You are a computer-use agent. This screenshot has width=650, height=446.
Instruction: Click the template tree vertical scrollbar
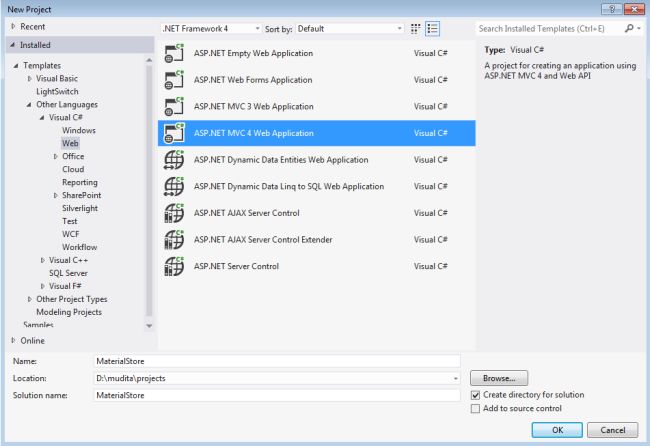pyautogui.click(x=149, y=191)
